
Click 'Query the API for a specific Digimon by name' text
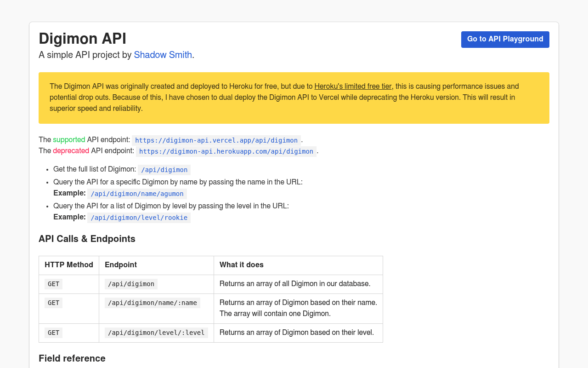tap(178, 182)
